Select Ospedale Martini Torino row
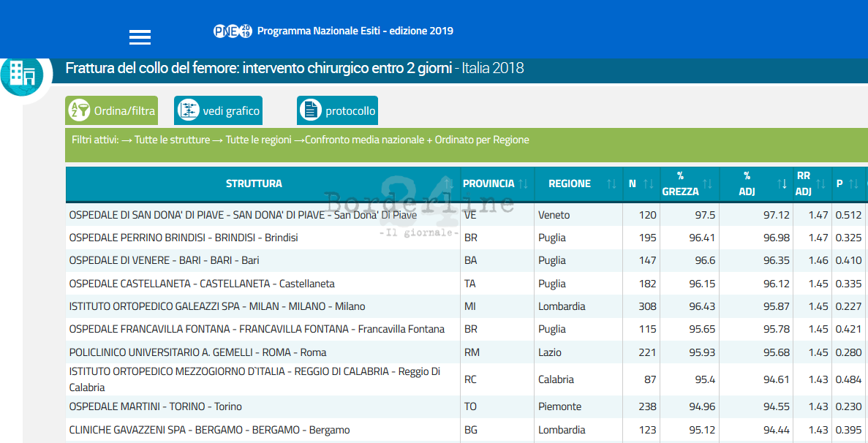868x443 pixels. click(x=155, y=406)
